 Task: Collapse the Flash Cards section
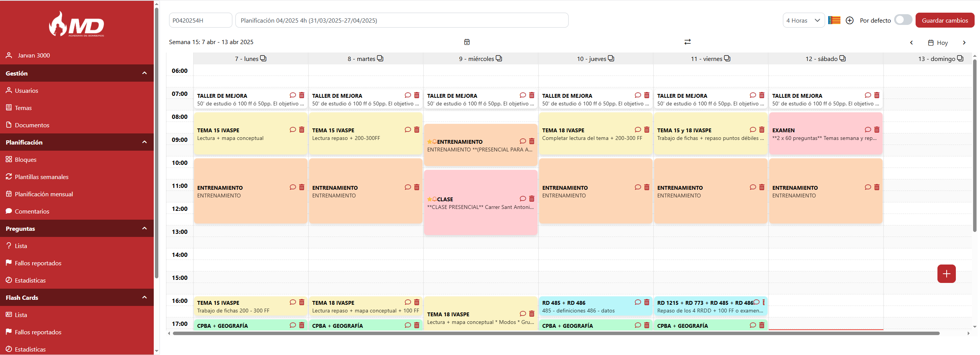click(145, 297)
